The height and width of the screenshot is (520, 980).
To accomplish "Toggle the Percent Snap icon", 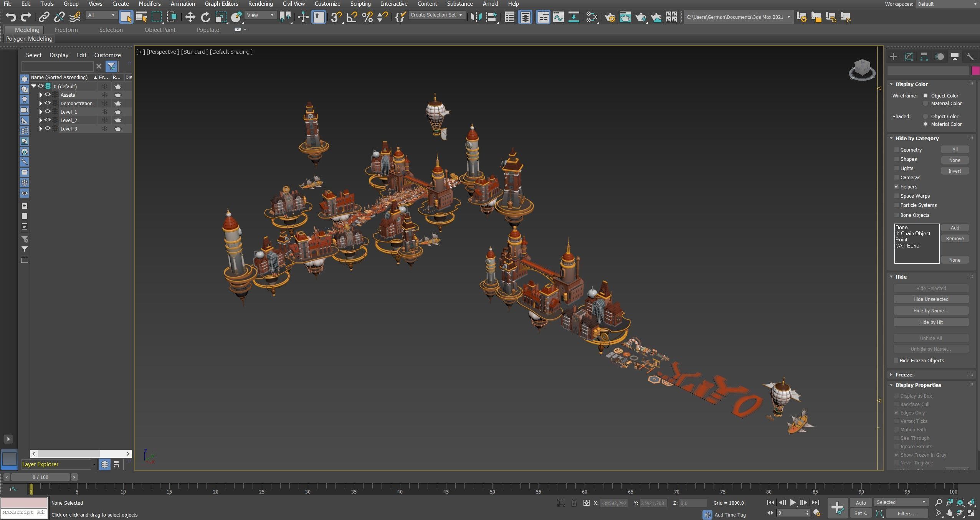I will pyautogui.click(x=367, y=17).
